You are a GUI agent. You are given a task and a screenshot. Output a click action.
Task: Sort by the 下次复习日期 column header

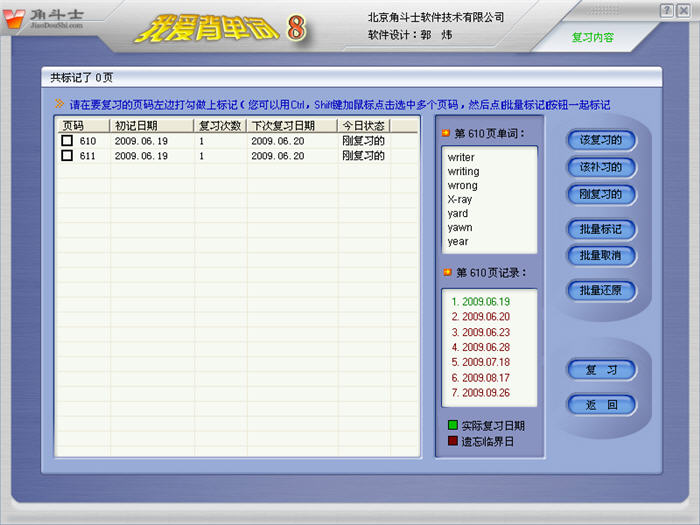pyautogui.click(x=292, y=126)
